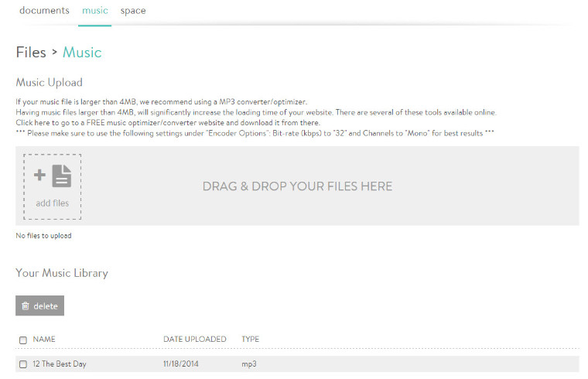This screenshot has width=588, height=379.
Task: Click the add files document icon
Action: tap(61, 176)
